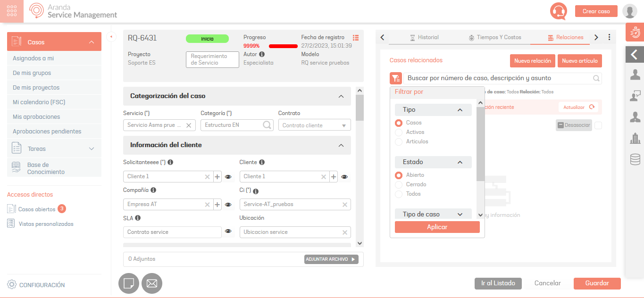Click the red progress bar
Screen dimensions: 644x298
(x=283, y=46)
